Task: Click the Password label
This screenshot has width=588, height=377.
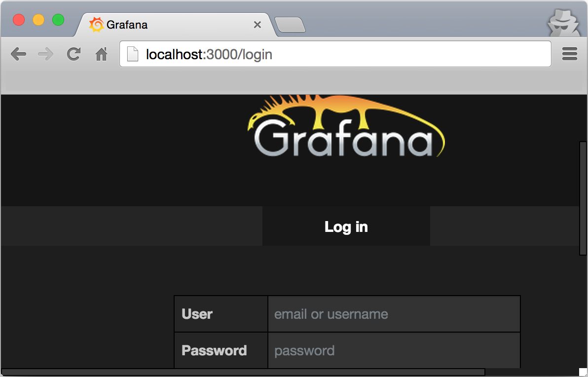Action: coord(214,350)
